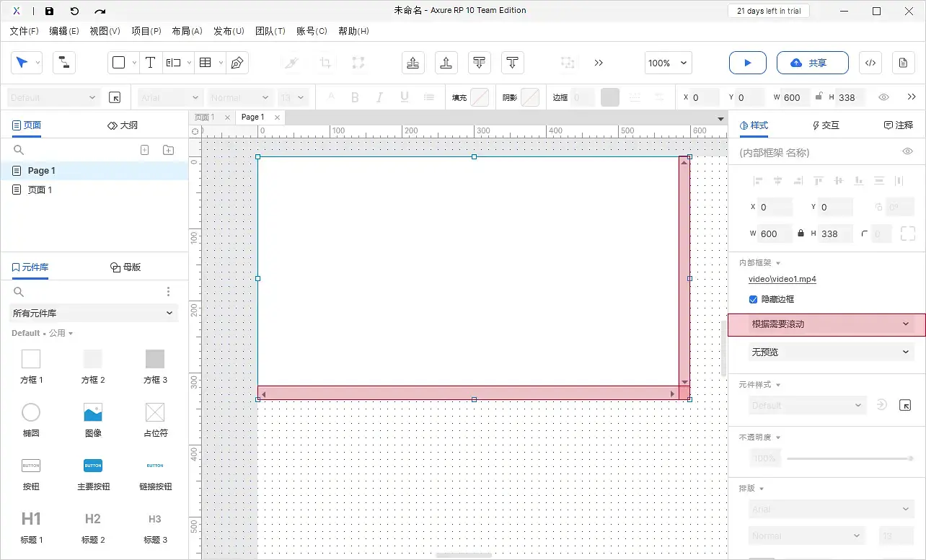The image size is (926, 560).
Task: Toggle the lock aspect ratio icon
Action: tap(801, 234)
